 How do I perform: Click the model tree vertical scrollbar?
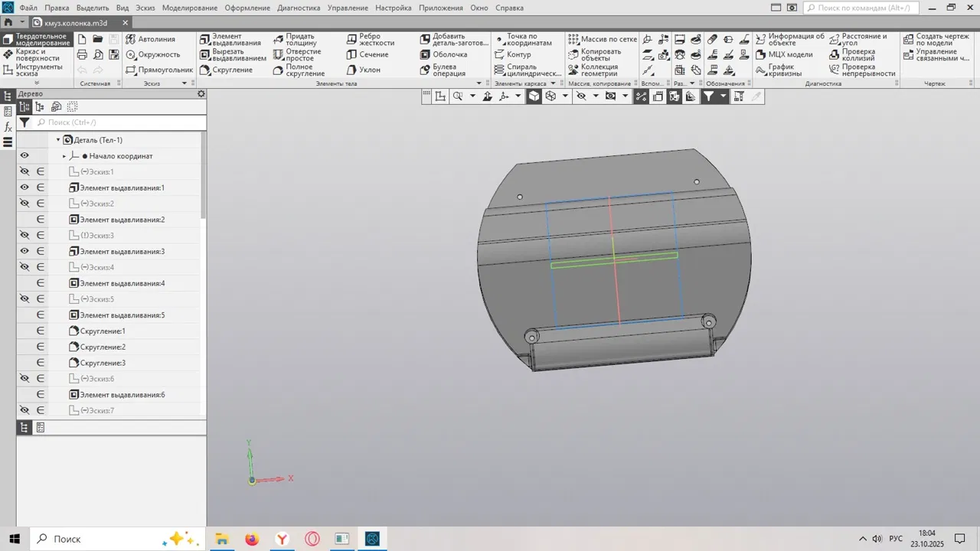pos(203,176)
